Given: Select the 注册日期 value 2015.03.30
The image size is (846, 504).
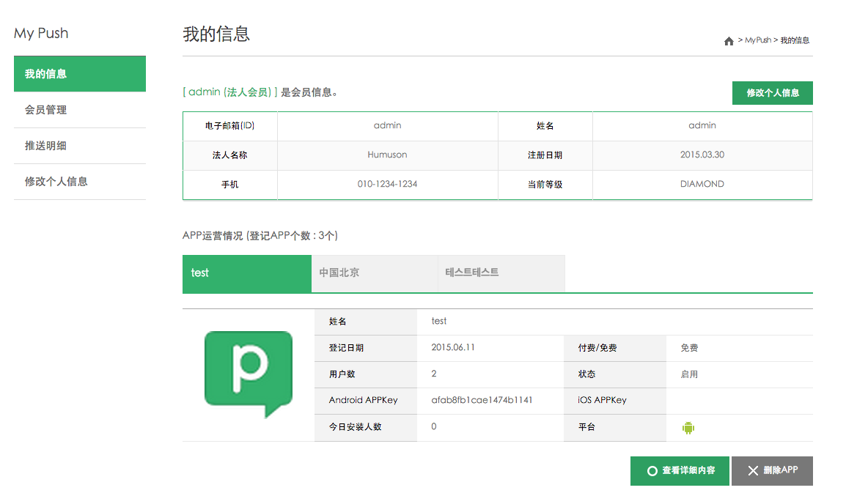Looking at the screenshot, I should point(702,155).
